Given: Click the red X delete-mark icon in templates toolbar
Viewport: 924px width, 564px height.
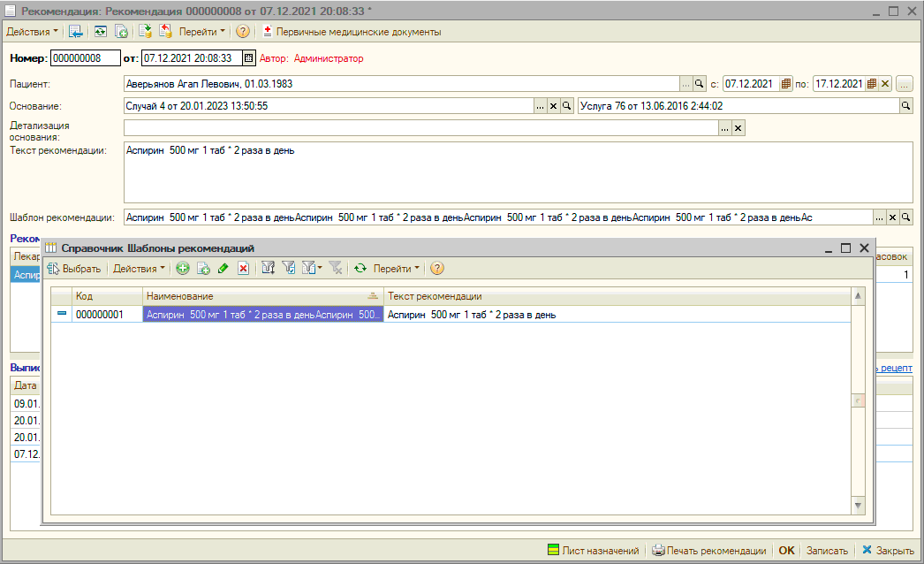Looking at the screenshot, I should pyautogui.click(x=243, y=268).
